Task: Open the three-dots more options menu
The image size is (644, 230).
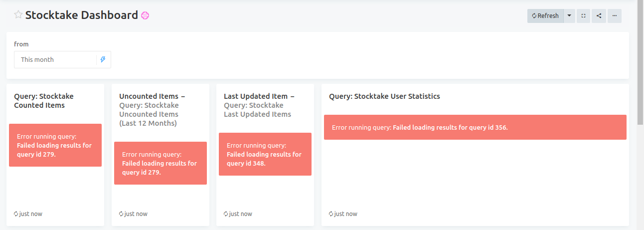Action: (615, 16)
